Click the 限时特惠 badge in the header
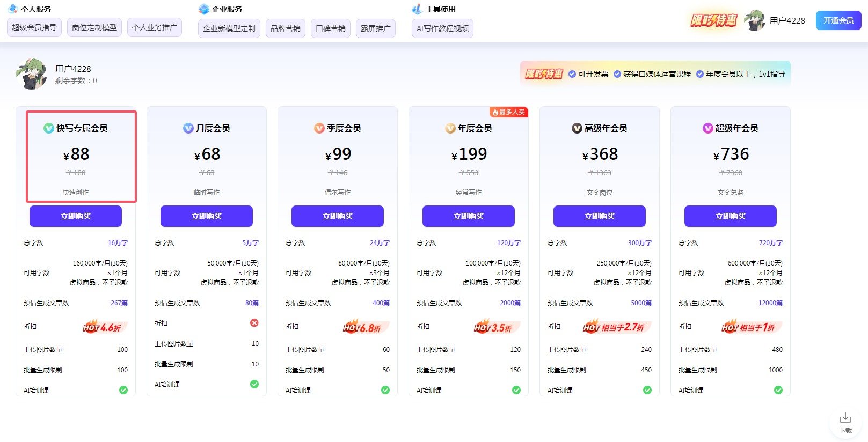868x442 pixels. coord(713,20)
